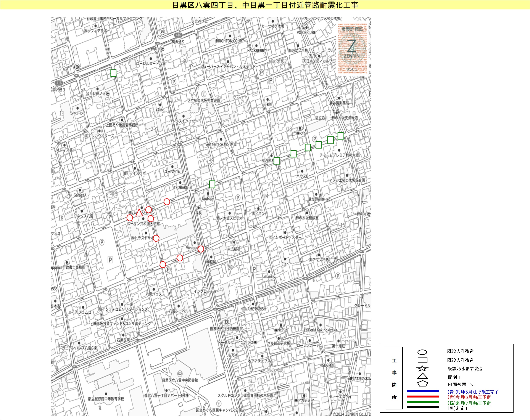Click the vert terrace 柿ノ木坂 label

tap(221, 144)
